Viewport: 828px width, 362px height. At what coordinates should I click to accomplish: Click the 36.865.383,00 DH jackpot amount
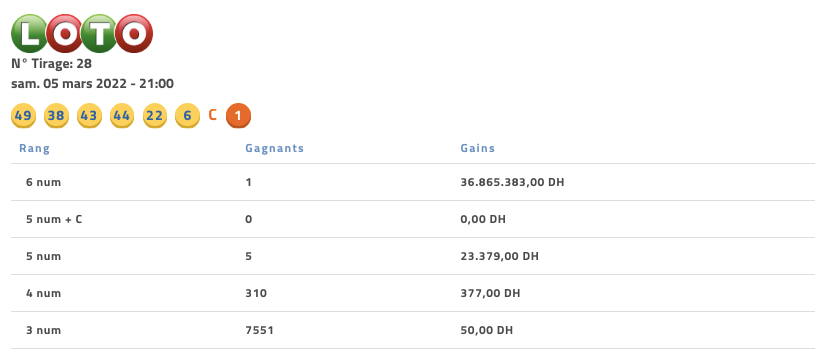click(x=512, y=183)
